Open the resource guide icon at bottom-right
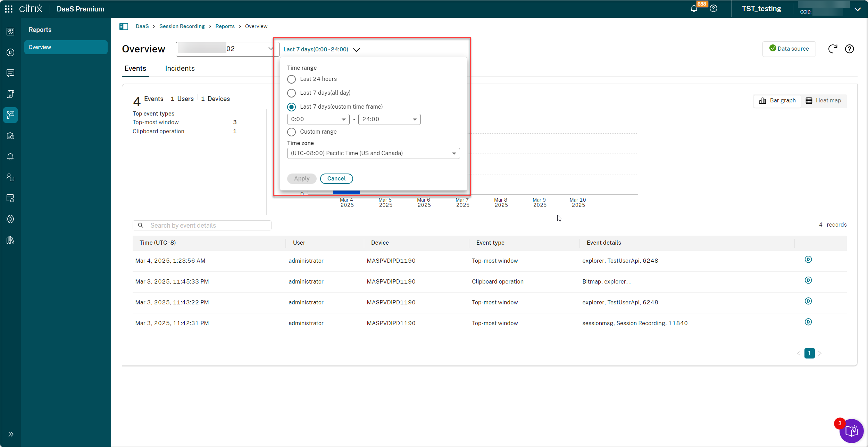 click(x=851, y=431)
